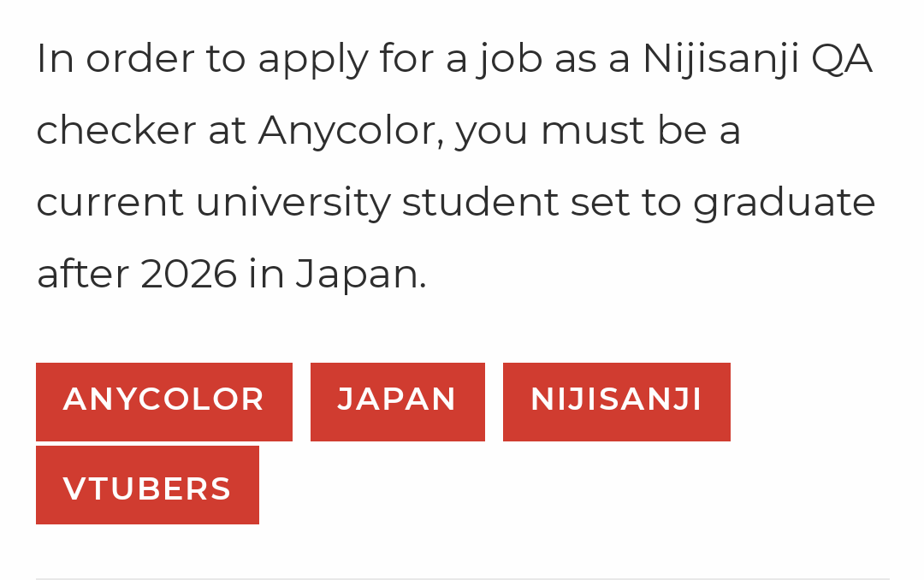Select the JAPAN tag

[x=398, y=402]
